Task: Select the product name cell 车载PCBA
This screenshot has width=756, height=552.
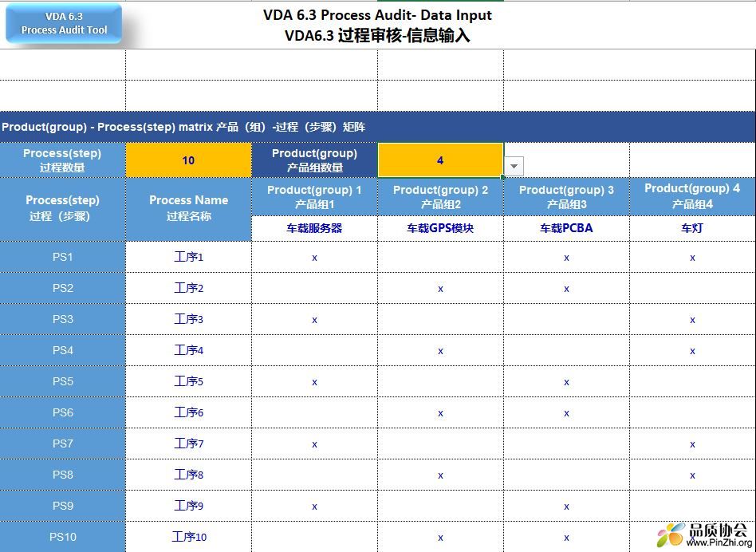Action: pos(566,228)
